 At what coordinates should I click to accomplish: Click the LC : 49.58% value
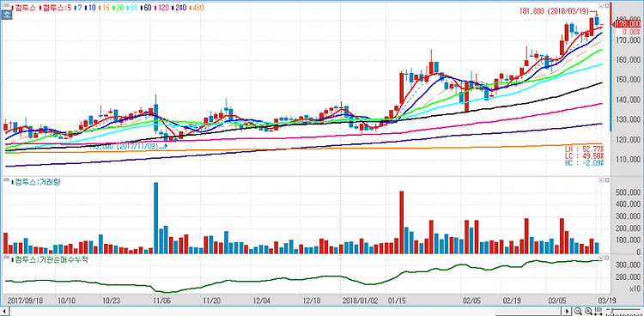pos(585,156)
